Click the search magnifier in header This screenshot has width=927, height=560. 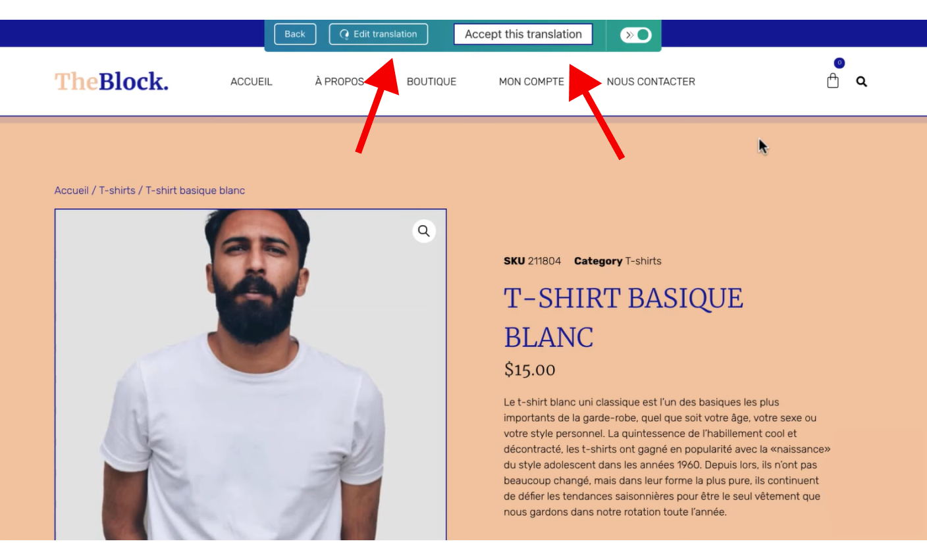click(x=861, y=82)
